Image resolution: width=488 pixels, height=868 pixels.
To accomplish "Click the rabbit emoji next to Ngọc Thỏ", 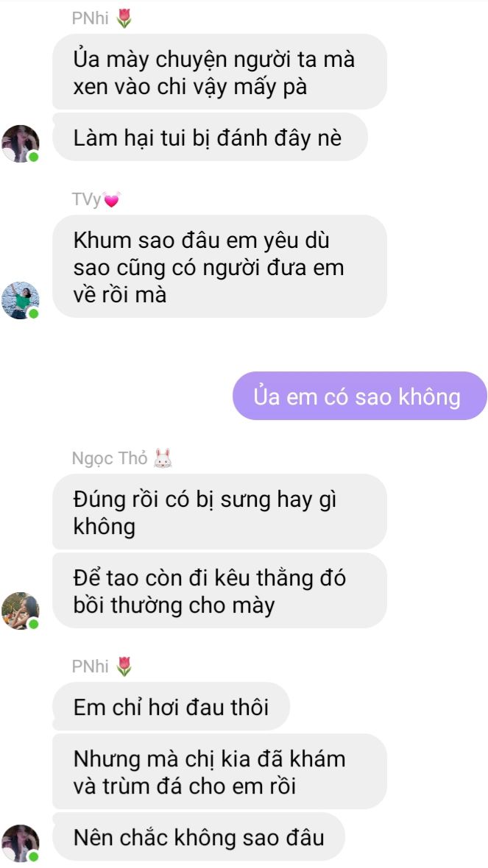I will pyautogui.click(x=163, y=458).
